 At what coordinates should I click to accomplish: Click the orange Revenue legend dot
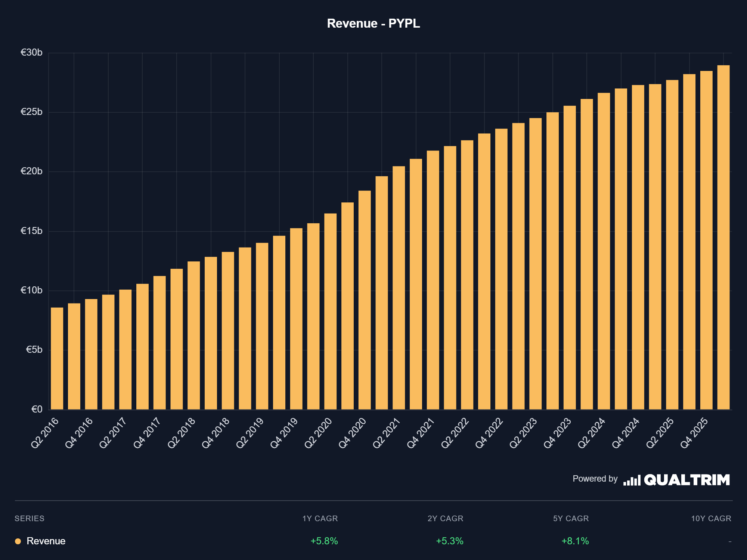coord(18,541)
